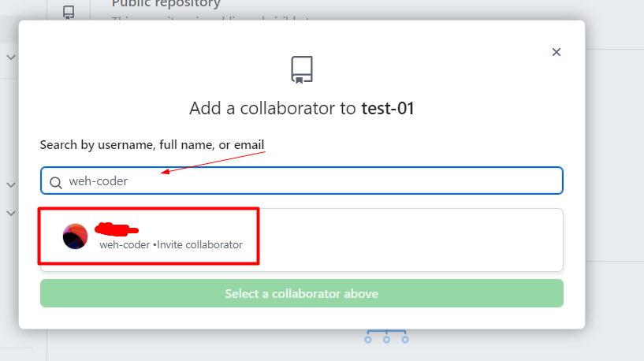Click the Invite collaborator text in result

click(199, 245)
